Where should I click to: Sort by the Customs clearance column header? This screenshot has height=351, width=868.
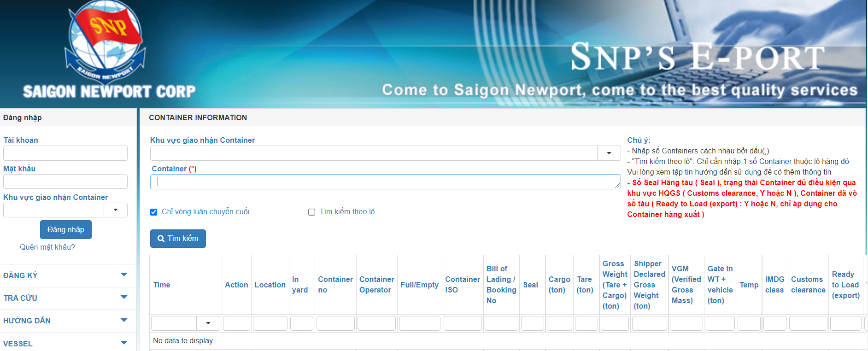pyautogui.click(x=808, y=285)
